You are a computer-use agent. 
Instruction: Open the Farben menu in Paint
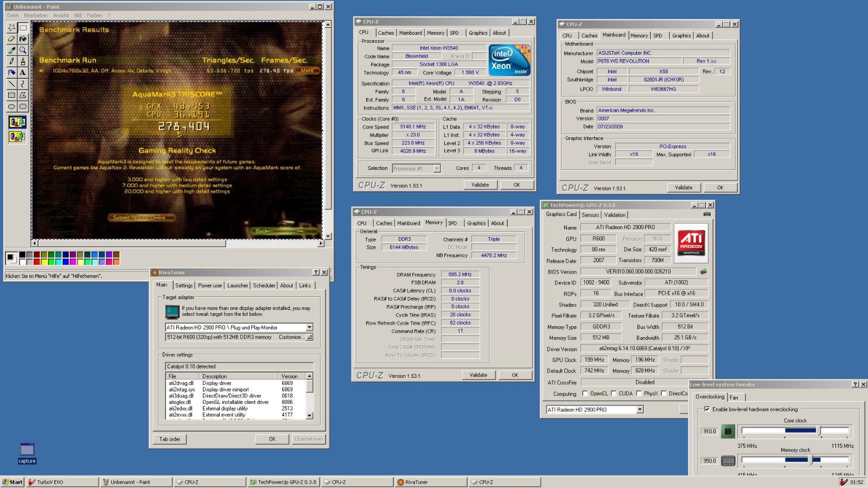(x=94, y=15)
